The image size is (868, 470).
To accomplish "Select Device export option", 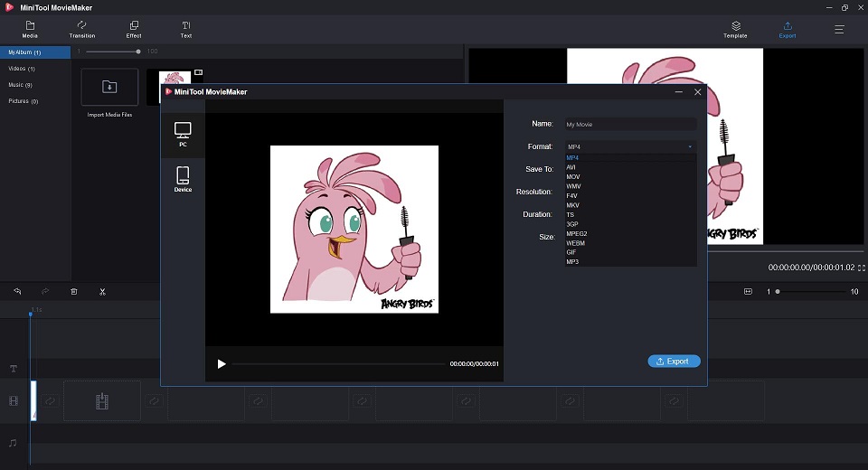I will [183, 179].
